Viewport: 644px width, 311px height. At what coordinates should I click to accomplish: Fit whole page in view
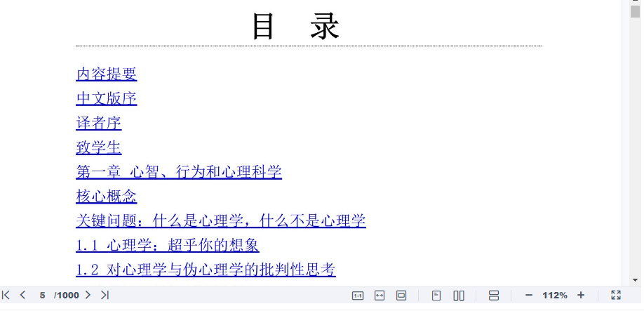tap(401, 296)
